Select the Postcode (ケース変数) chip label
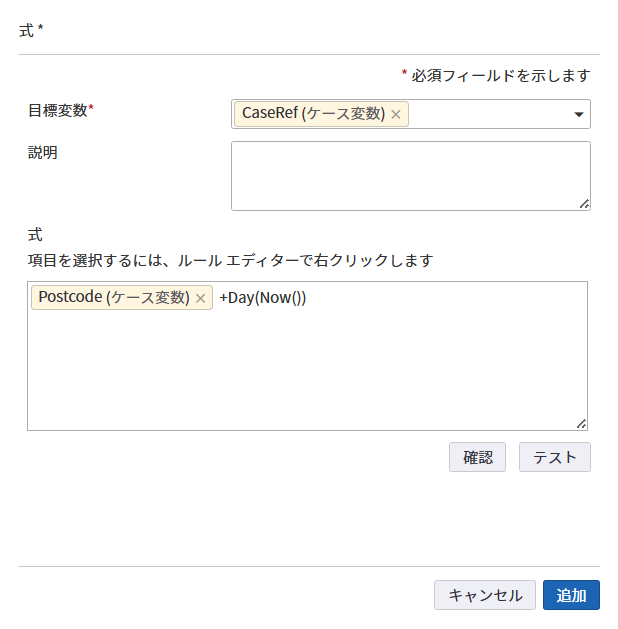This screenshot has width=618, height=629. click(113, 298)
